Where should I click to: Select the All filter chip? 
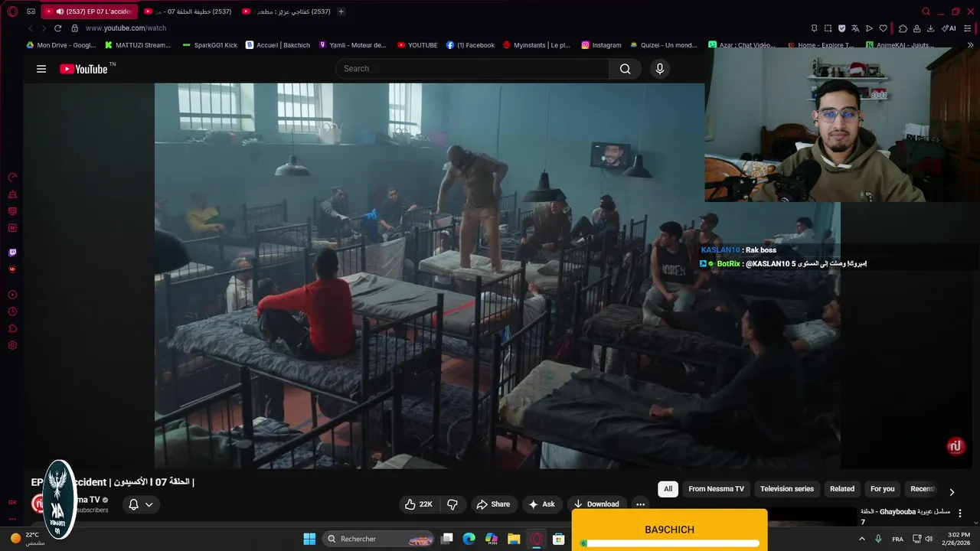pos(668,489)
